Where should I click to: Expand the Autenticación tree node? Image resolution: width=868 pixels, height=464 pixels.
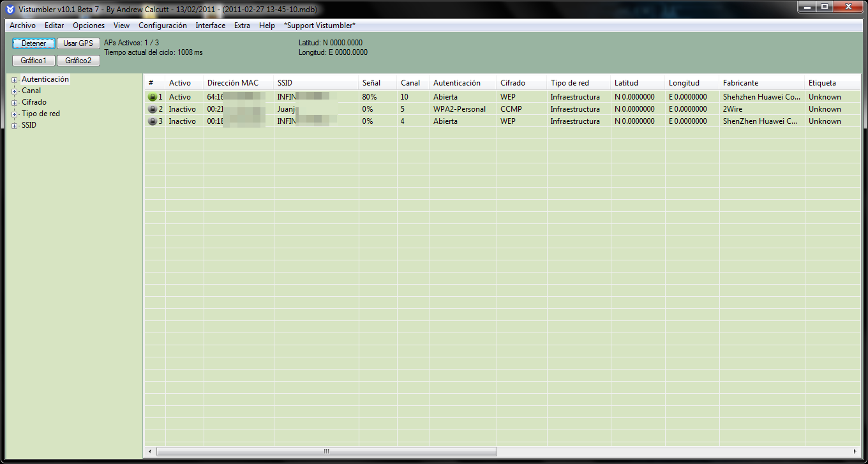[14, 80]
